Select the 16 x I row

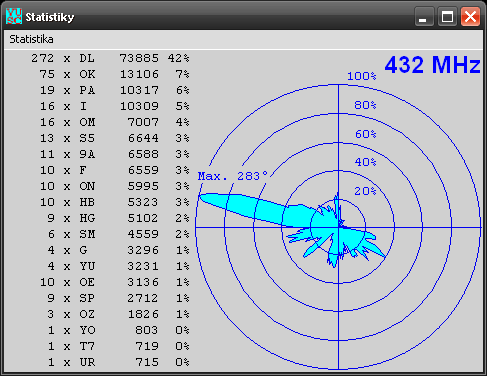click(x=114, y=106)
